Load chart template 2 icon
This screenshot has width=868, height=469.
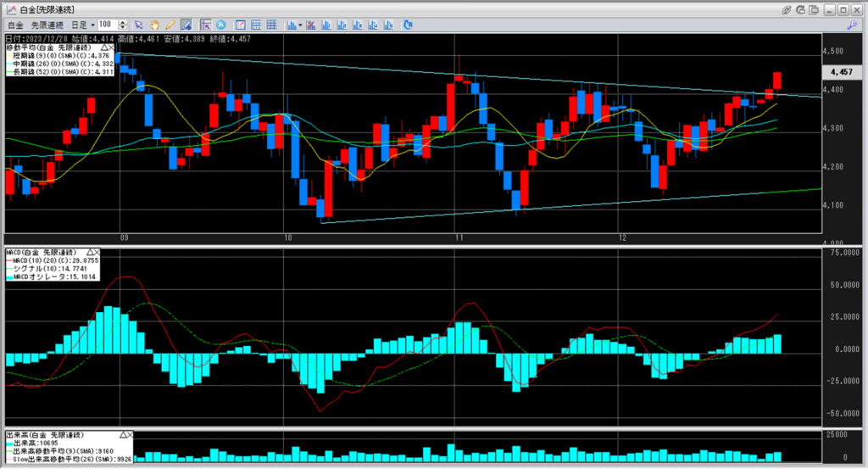pos(342,25)
